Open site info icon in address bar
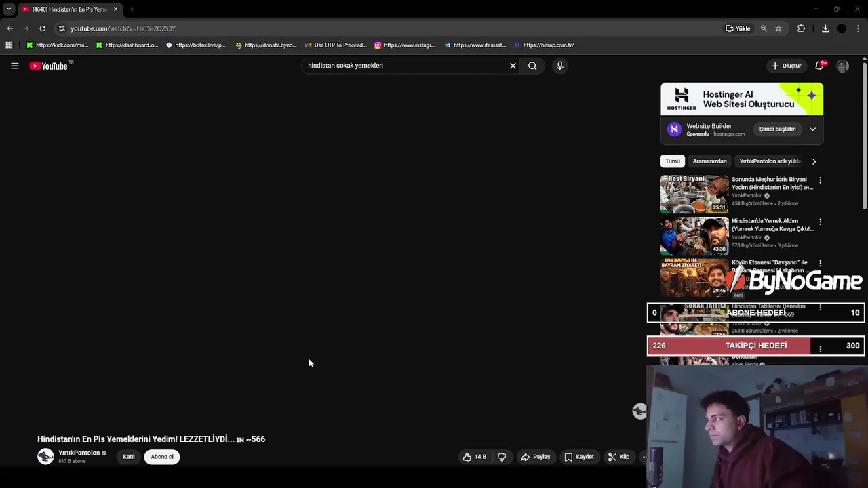The image size is (868, 488). [x=62, y=28]
